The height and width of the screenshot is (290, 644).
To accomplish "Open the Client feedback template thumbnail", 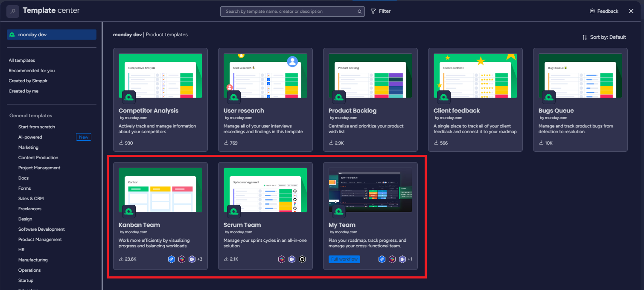I will pyautogui.click(x=475, y=75).
